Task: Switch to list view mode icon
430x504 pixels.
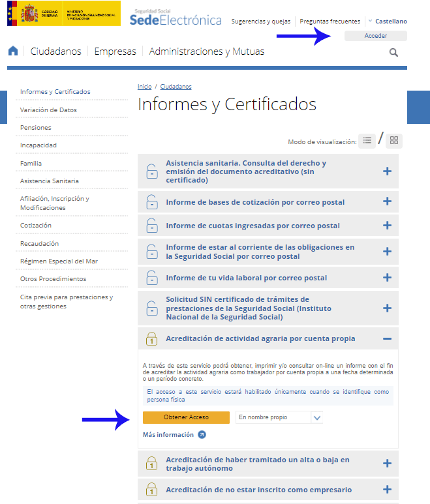Action: [x=367, y=140]
